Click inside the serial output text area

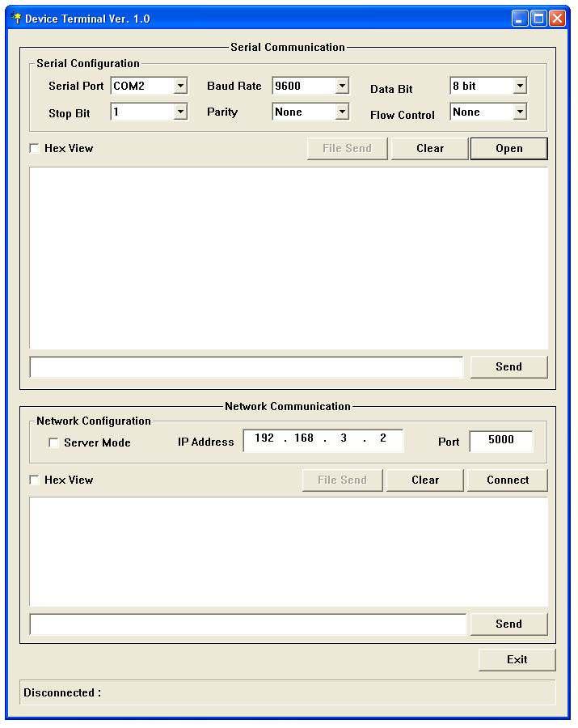(289, 258)
